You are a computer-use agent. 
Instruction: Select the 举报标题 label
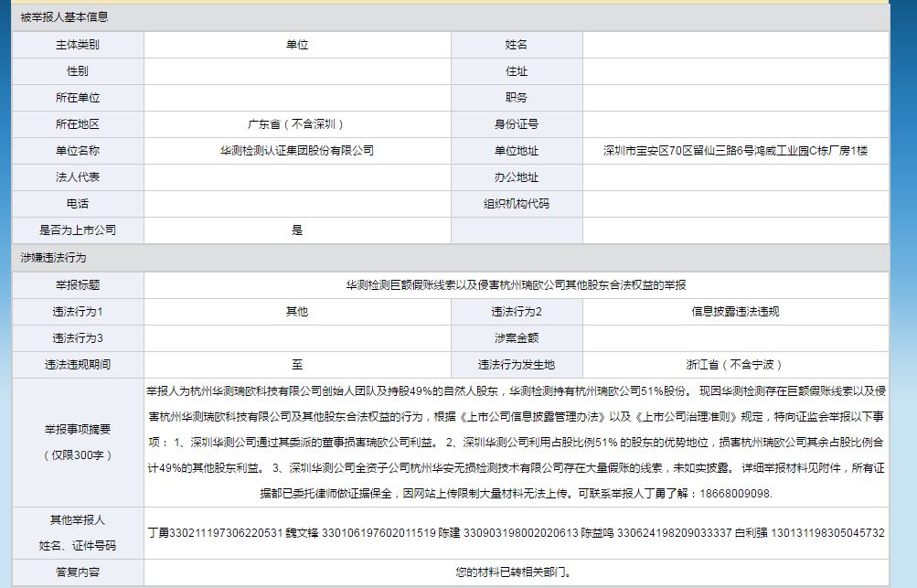[x=78, y=285]
